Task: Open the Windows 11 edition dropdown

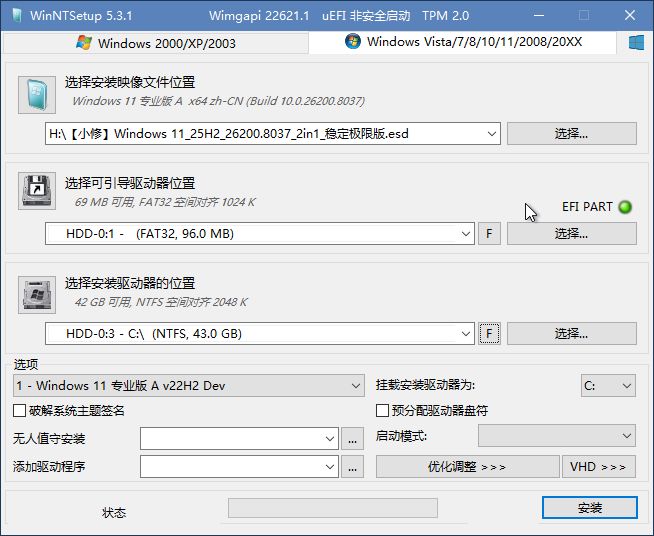Action: (x=189, y=385)
